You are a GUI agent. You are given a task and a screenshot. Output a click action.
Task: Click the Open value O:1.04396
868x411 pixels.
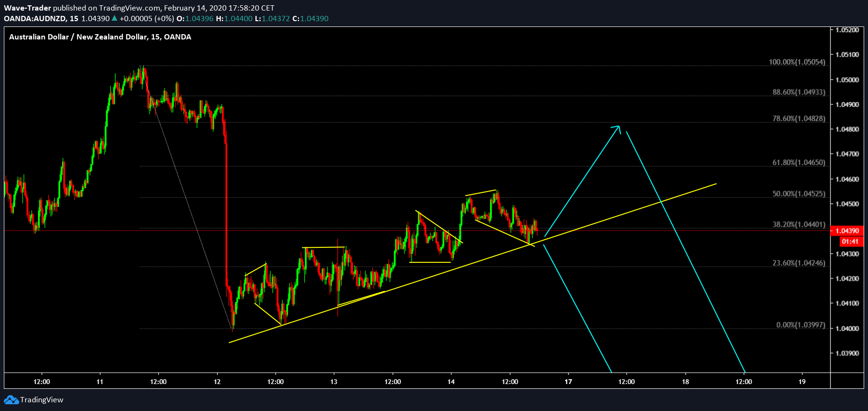point(195,19)
